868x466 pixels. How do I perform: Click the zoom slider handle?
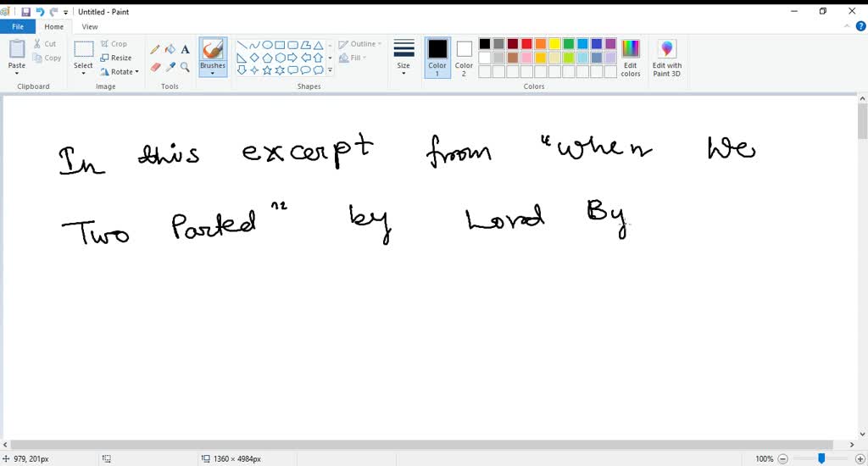pos(821,458)
